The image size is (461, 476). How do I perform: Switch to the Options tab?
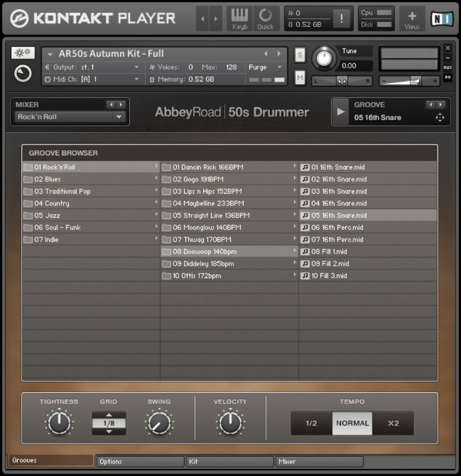pos(140,462)
